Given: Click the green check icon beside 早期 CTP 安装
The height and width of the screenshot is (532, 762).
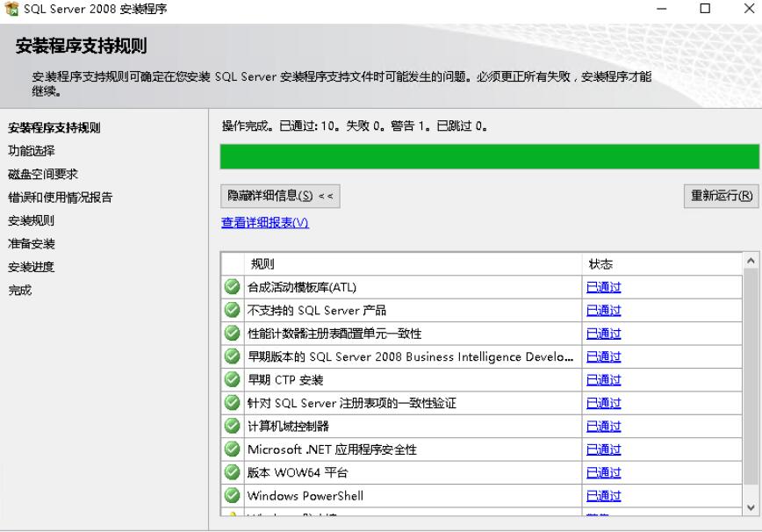Looking at the screenshot, I should (233, 379).
